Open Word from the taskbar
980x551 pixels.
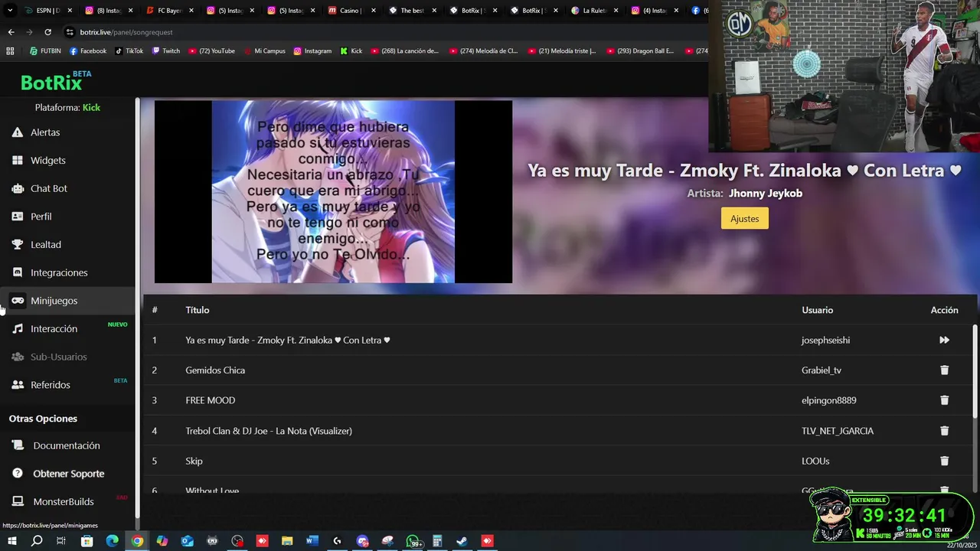point(312,541)
